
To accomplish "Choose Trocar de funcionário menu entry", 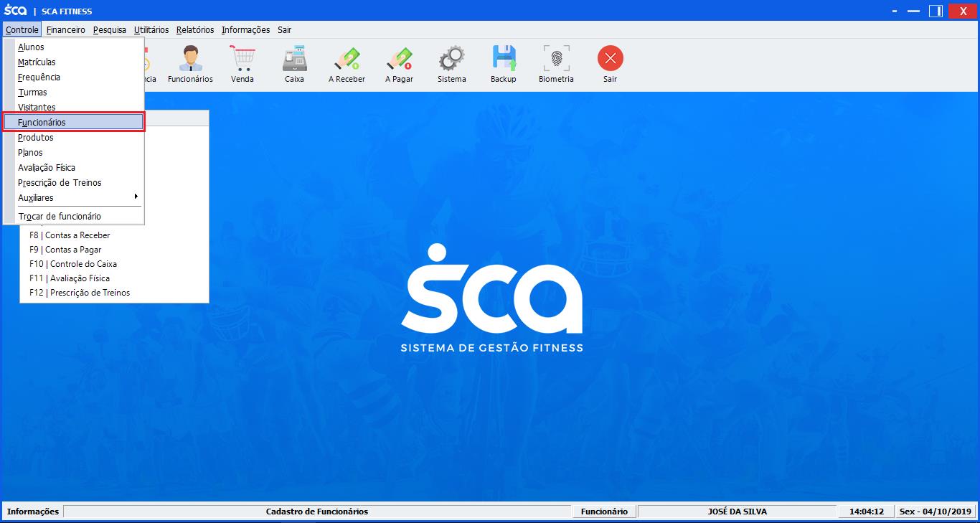I will coord(74,216).
